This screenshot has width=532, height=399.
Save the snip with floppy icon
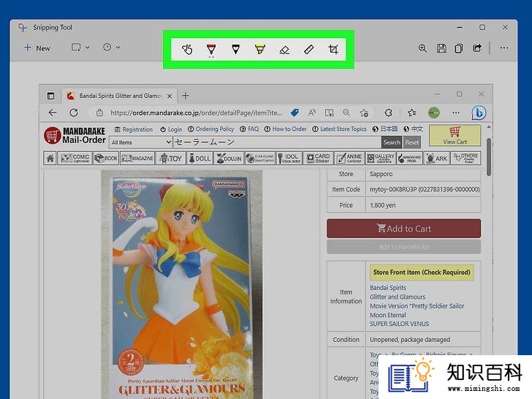[441, 48]
